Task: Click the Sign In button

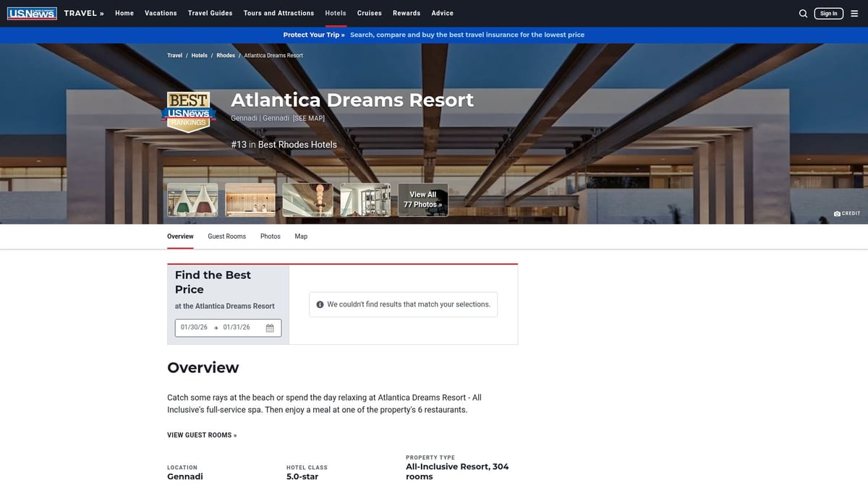Action: (x=828, y=13)
